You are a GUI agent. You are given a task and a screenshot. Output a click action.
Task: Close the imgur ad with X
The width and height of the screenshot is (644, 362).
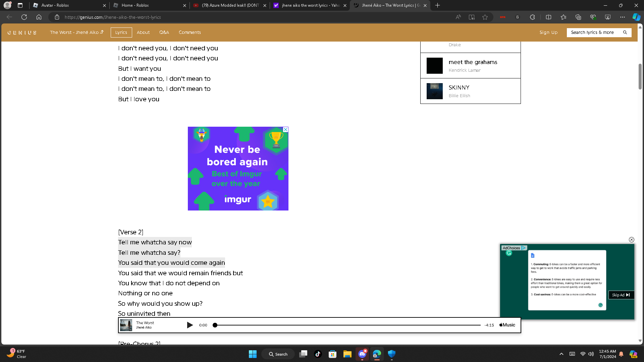tap(285, 129)
